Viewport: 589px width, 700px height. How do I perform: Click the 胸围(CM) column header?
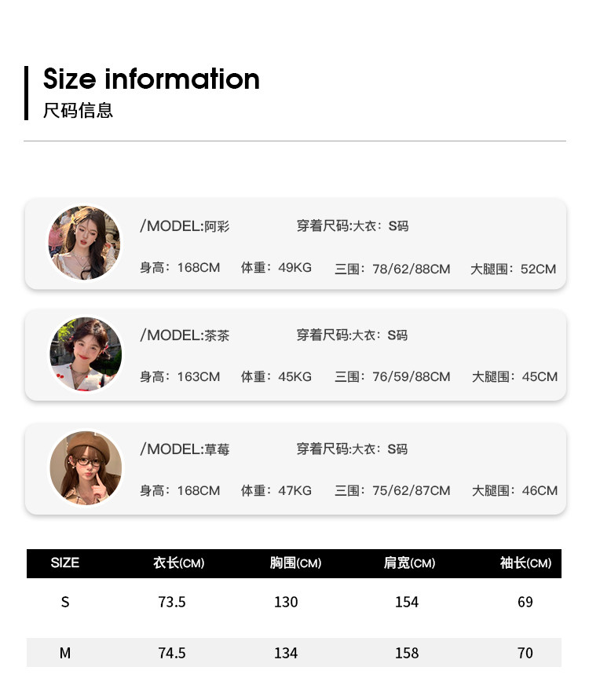pyautogui.click(x=295, y=563)
